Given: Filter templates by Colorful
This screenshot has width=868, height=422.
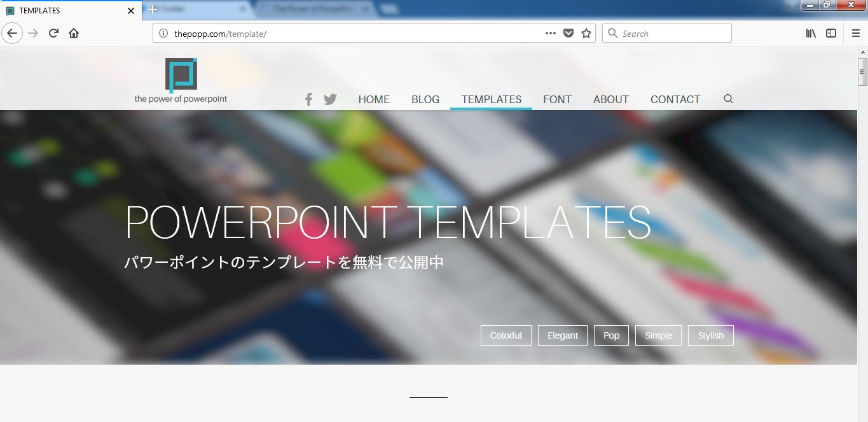Looking at the screenshot, I should (x=506, y=335).
